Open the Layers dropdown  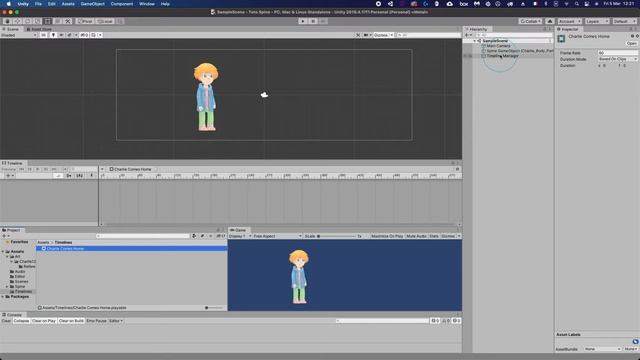(x=597, y=21)
